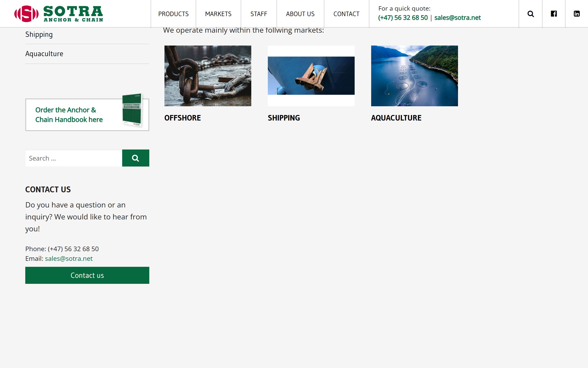This screenshot has width=588, height=368.
Task: Click the OFFSHORE heading link
Action: [x=182, y=118]
